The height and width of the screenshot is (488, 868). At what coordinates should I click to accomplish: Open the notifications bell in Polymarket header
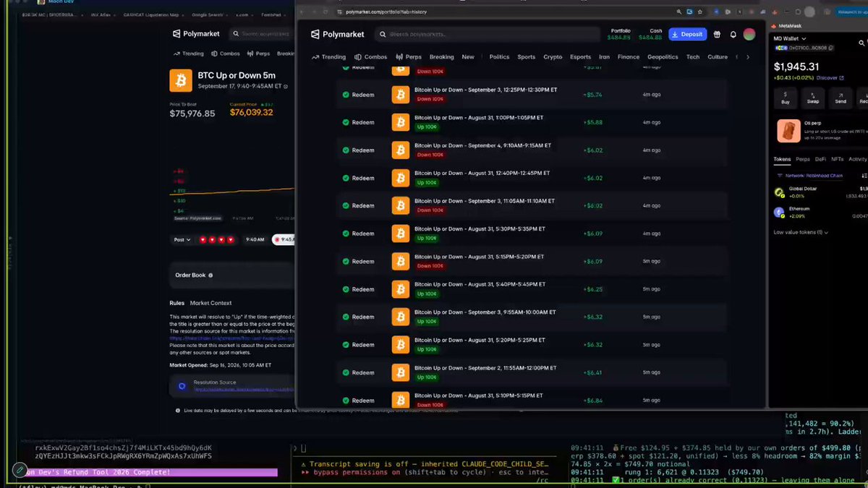[x=733, y=34]
